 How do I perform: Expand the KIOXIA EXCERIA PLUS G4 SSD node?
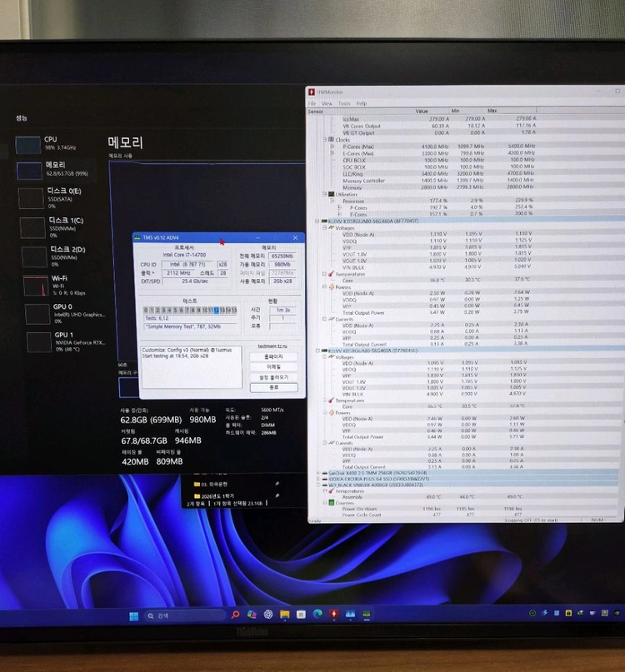coord(317,479)
